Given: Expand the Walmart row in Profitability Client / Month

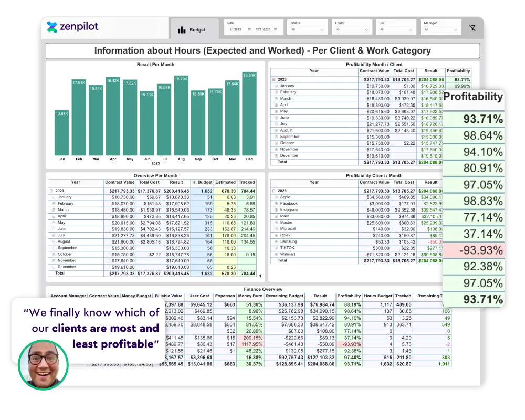Looking at the screenshot, I should coord(276,254).
